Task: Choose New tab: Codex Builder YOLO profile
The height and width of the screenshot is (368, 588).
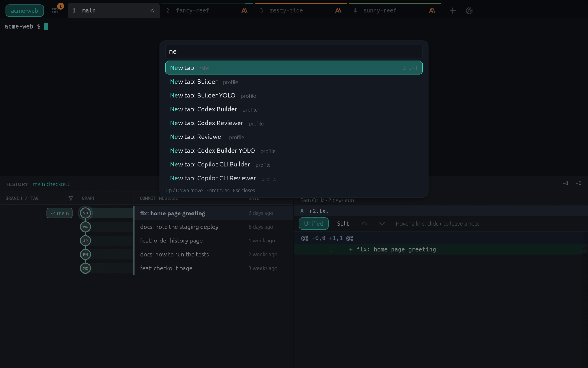Action: (294, 151)
